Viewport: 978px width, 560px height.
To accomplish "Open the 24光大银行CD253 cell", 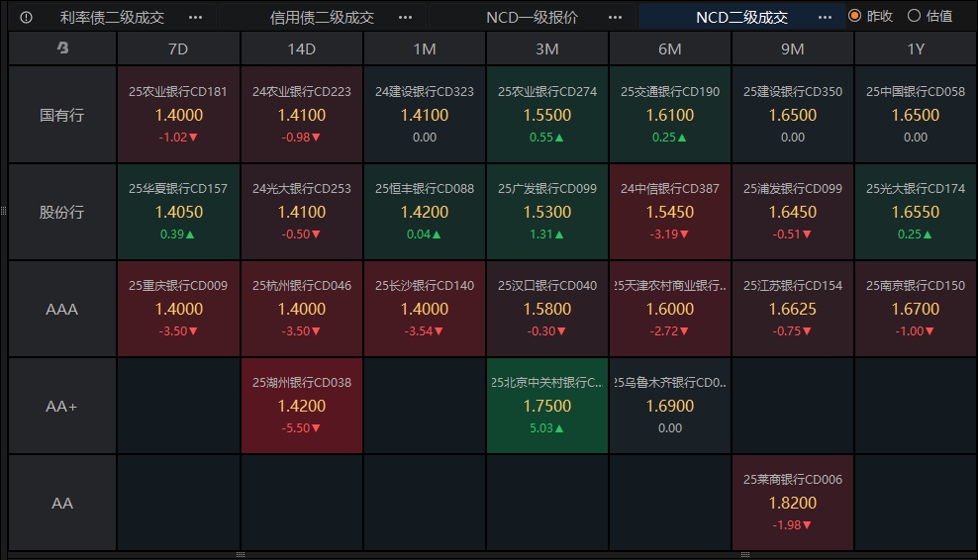I will (301, 212).
